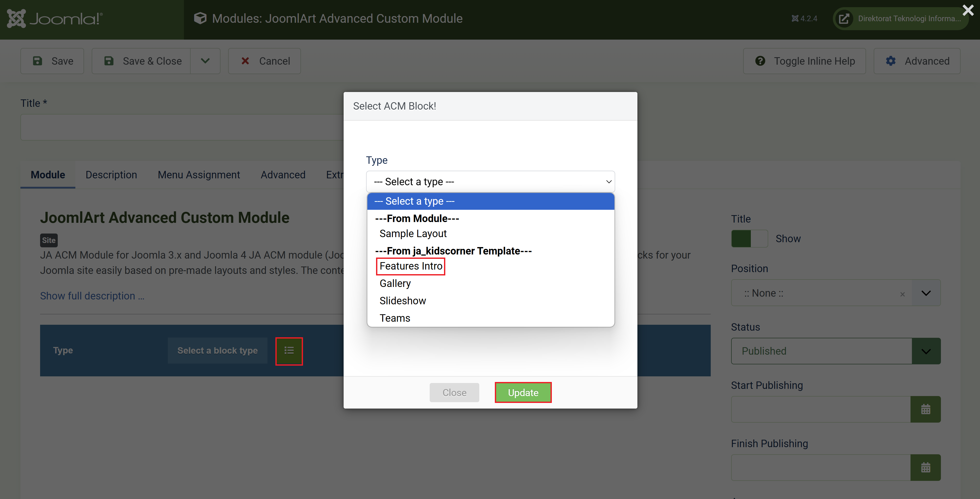The image size is (980, 499).
Task: Open the Advanced tab
Action: click(283, 175)
